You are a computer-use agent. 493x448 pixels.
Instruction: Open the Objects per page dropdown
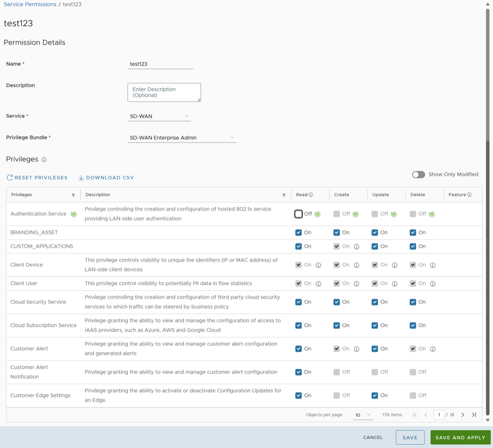[362, 415]
